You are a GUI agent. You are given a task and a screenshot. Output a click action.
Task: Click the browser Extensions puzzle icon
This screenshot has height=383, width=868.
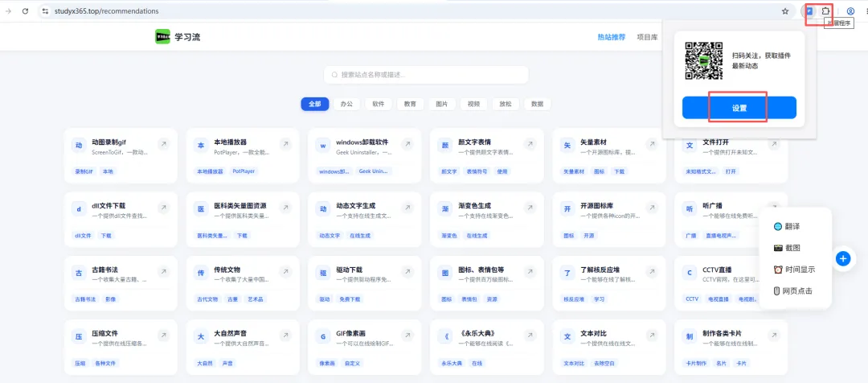pos(826,11)
